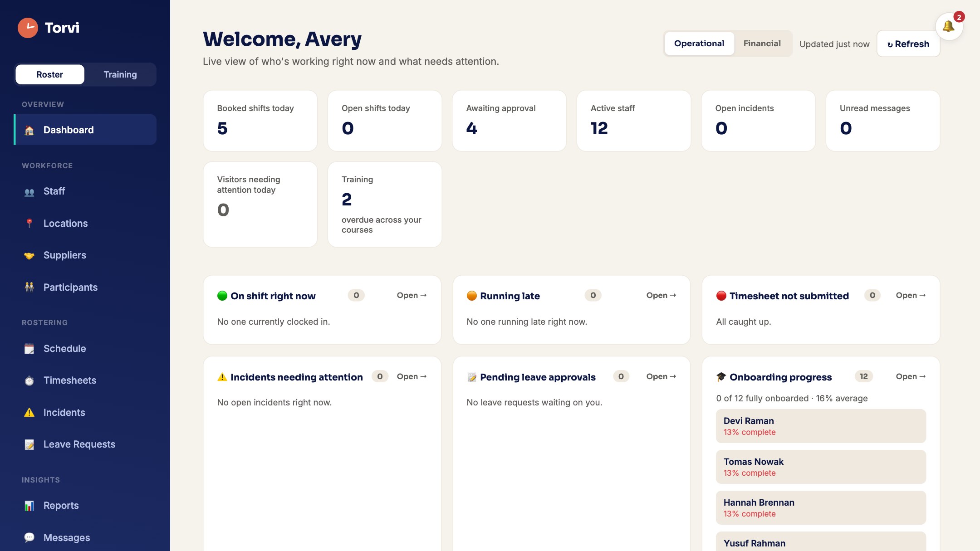This screenshot has width=980, height=551.
Task: Select the Financial view tab
Action: pos(762,44)
